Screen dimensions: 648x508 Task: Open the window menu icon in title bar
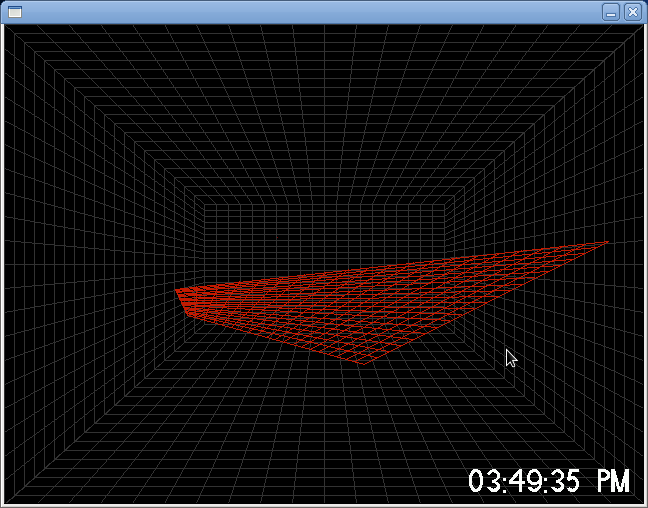coord(15,12)
